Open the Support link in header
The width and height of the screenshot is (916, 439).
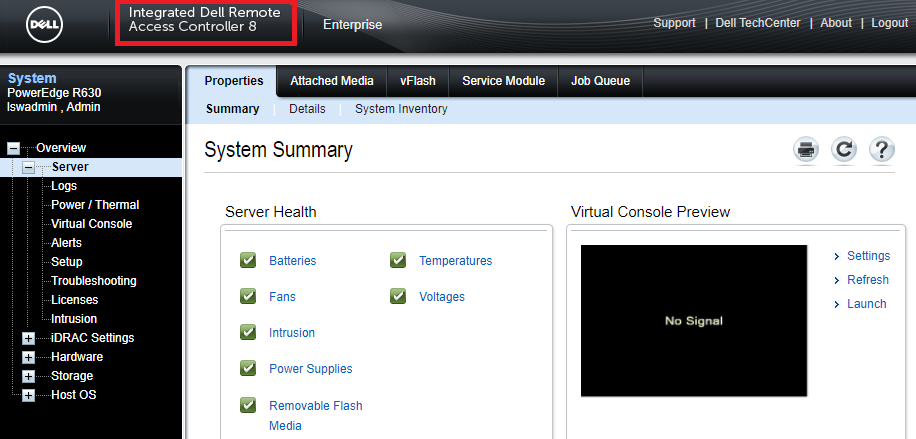tap(674, 23)
